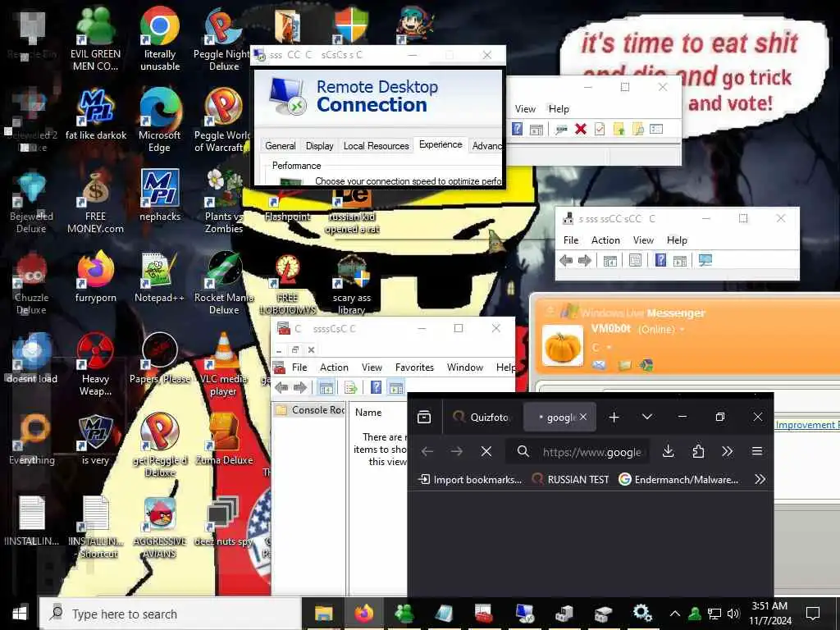This screenshot has width=840, height=630.
Task: Open the Windows Start menu
Action: click(x=20, y=614)
